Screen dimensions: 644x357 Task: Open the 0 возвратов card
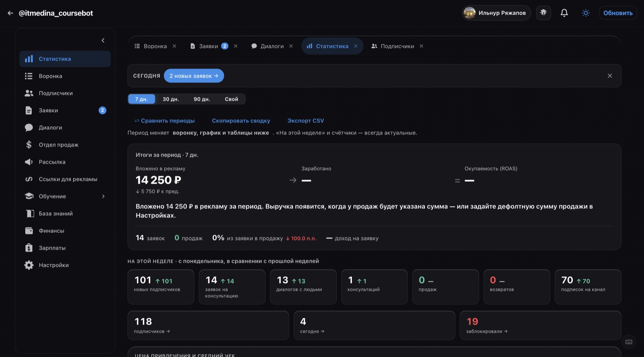(x=517, y=287)
